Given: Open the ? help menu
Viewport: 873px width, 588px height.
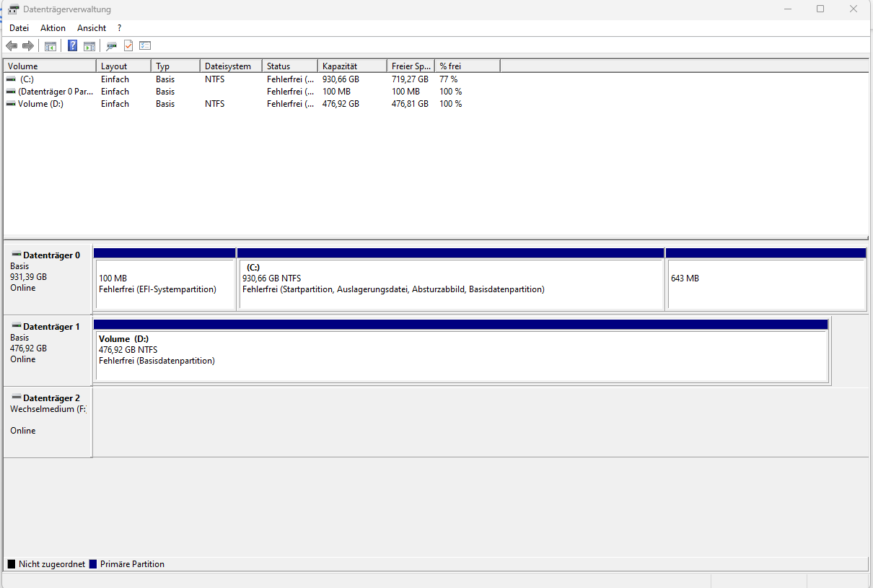Looking at the screenshot, I should tap(118, 27).
